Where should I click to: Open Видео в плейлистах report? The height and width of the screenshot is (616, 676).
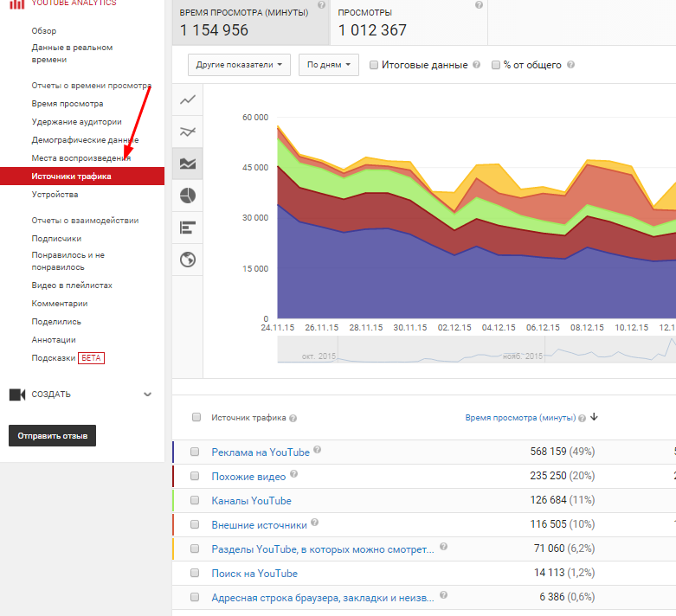(72, 286)
